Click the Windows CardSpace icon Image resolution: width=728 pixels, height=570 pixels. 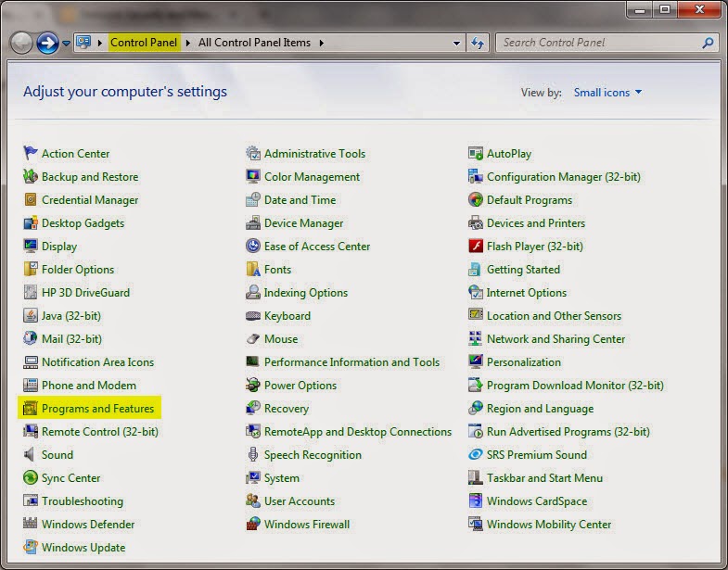476,500
